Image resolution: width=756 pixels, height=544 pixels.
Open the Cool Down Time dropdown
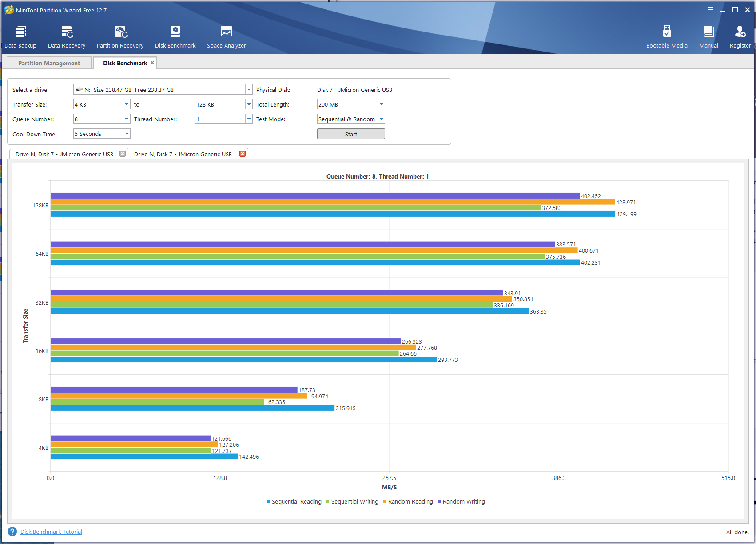click(127, 134)
